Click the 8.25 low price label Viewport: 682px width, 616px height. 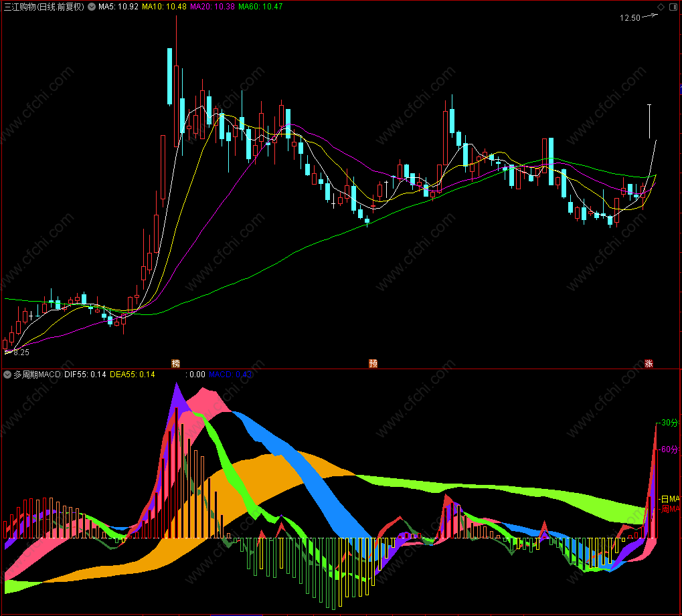(x=21, y=352)
